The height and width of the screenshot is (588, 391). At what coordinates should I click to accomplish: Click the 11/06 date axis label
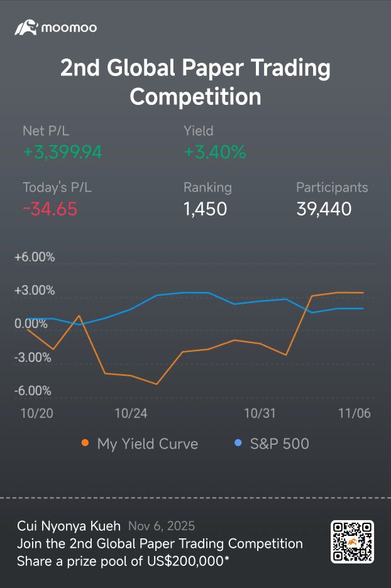[355, 413]
